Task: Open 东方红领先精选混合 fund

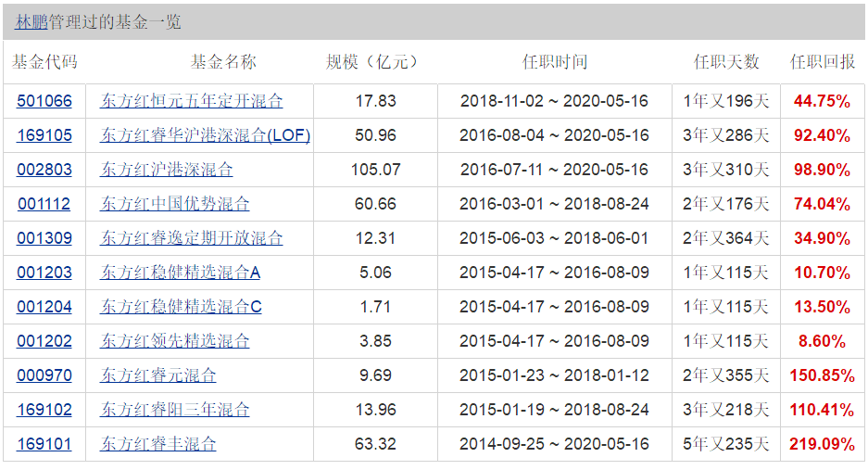Action: coord(175,341)
